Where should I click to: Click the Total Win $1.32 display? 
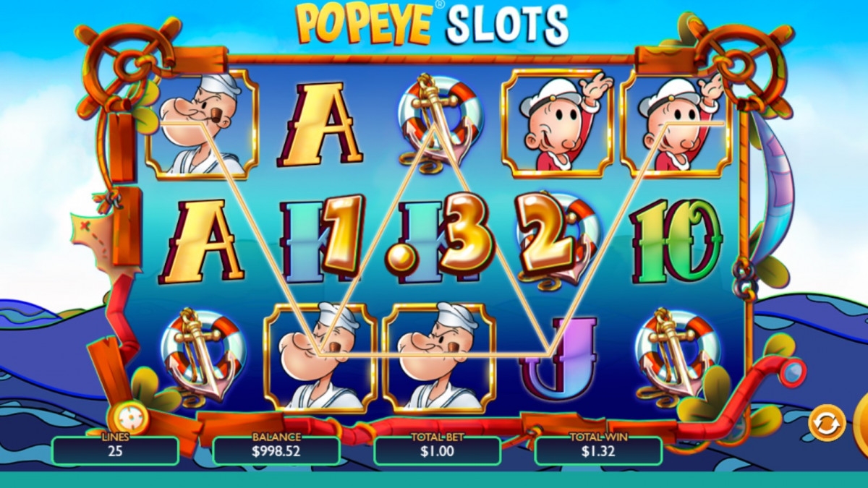(x=598, y=450)
